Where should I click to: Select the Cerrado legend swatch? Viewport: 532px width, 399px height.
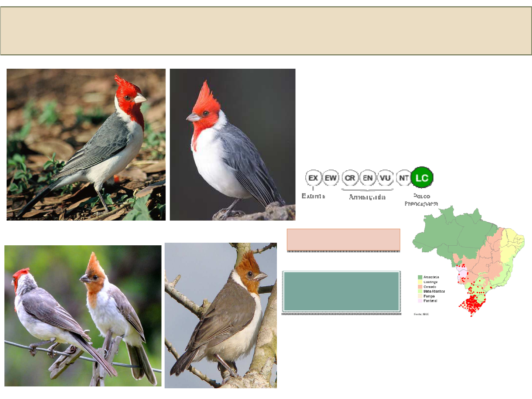[x=420, y=287]
